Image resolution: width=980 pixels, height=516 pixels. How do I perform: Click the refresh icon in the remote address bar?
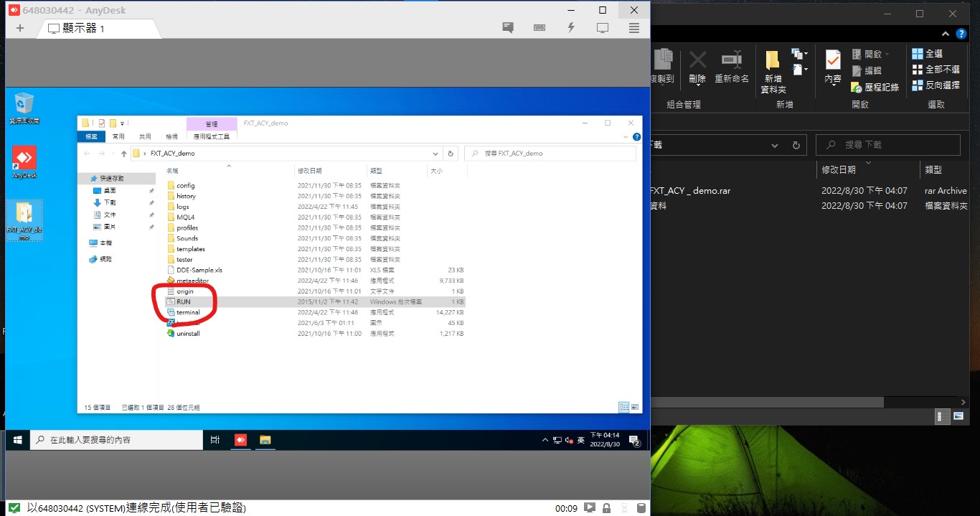(451, 153)
